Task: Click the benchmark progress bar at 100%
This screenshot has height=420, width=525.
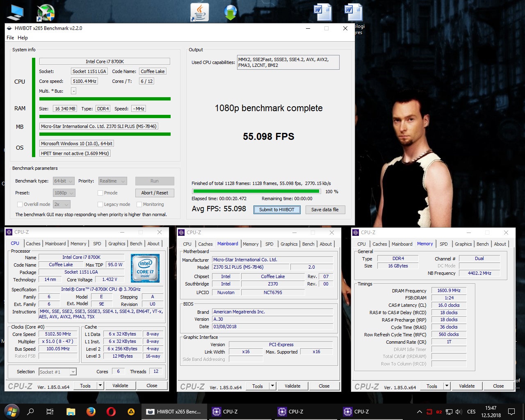Action: click(256, 191)
